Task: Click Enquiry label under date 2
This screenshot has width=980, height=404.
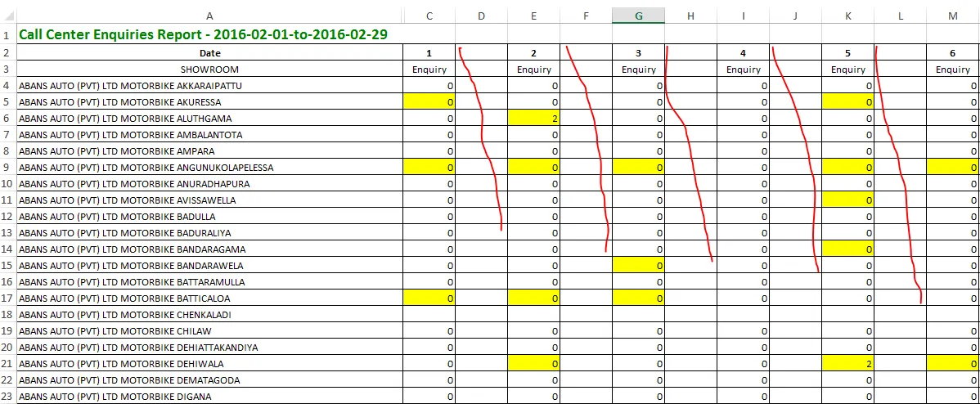Action: coord(533,70)
